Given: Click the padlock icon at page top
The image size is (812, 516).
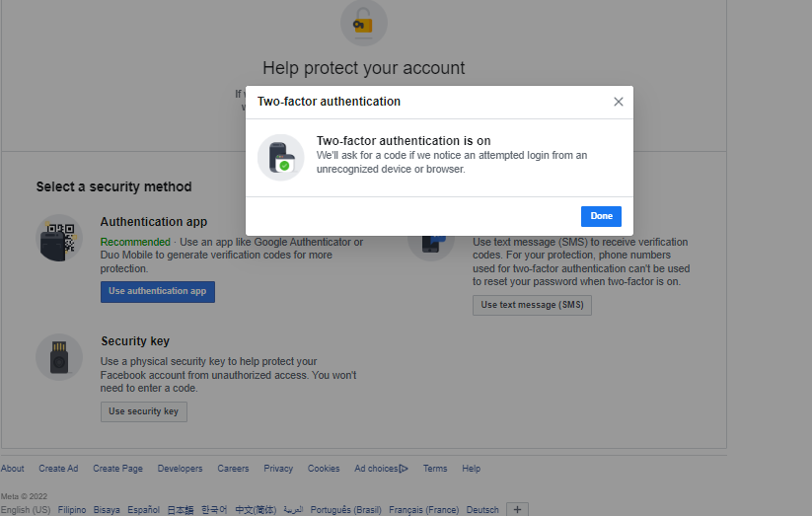Looking at the screenshot, I should [363, 22].
